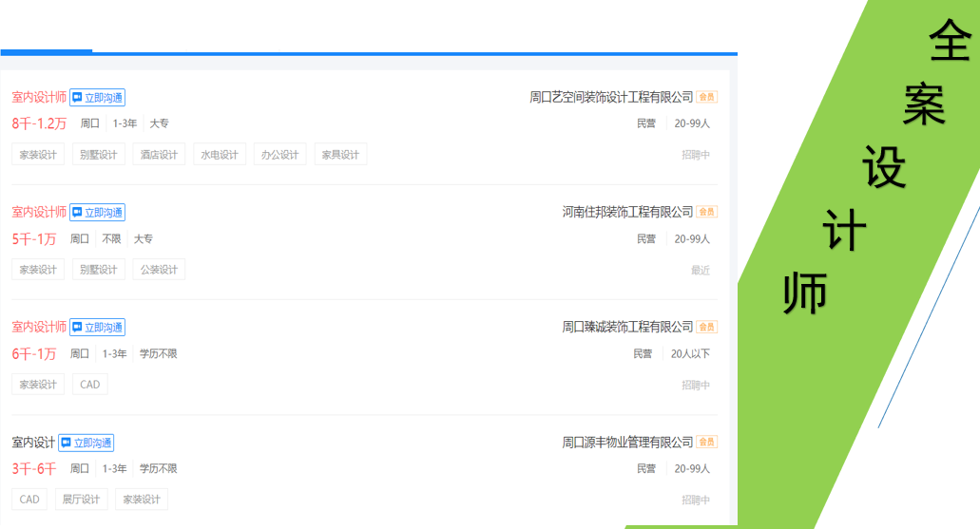Select the 公装设计 tag

(x=159, y=270)
